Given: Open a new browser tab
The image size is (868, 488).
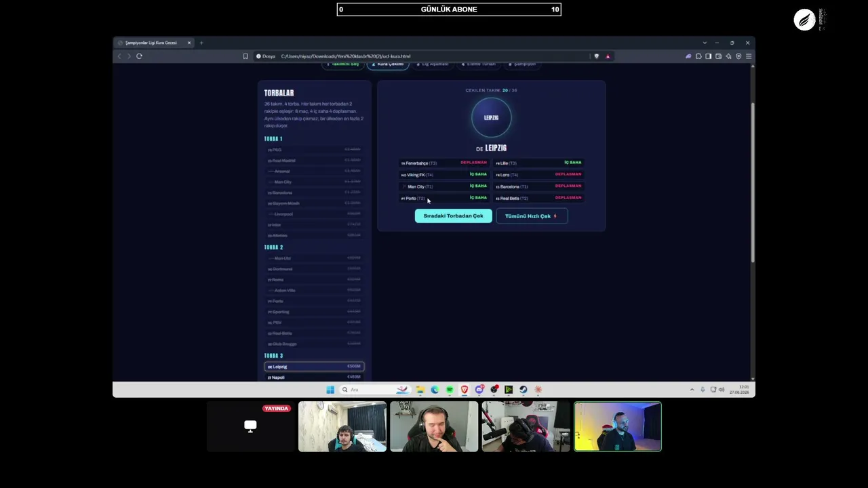Looking at the screenshot, I should click(x=201, y=43).
